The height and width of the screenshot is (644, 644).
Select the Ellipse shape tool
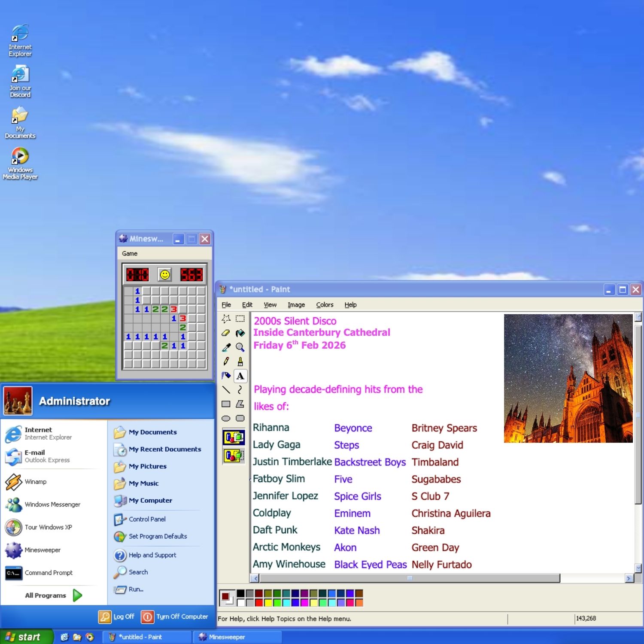tap(226, 418)
